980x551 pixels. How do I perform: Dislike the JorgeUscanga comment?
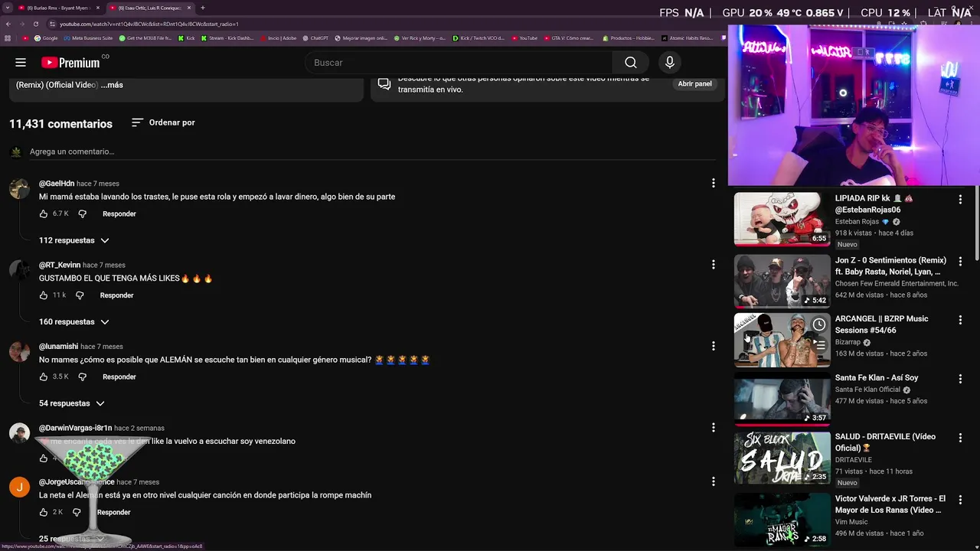tap(77, 512)
